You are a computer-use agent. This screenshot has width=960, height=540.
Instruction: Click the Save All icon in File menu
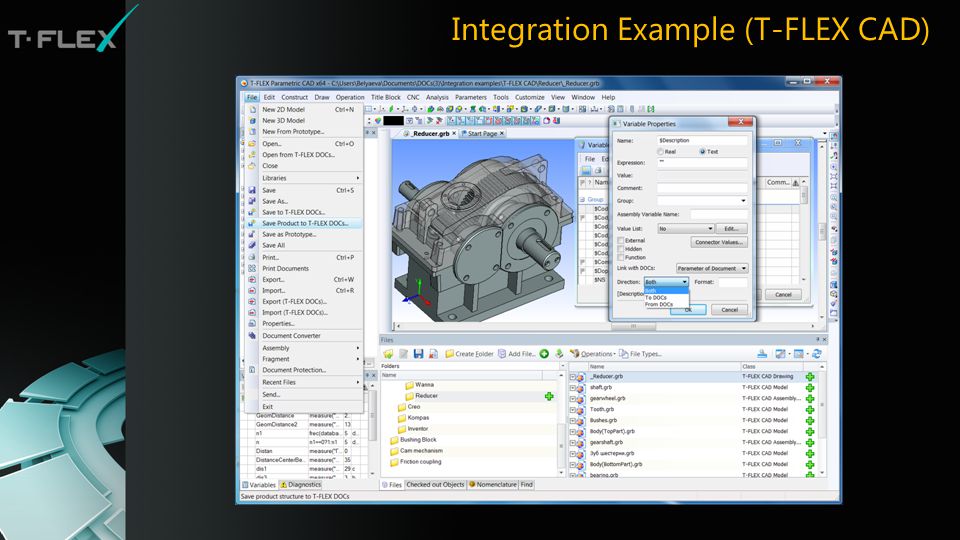[252, 245]
